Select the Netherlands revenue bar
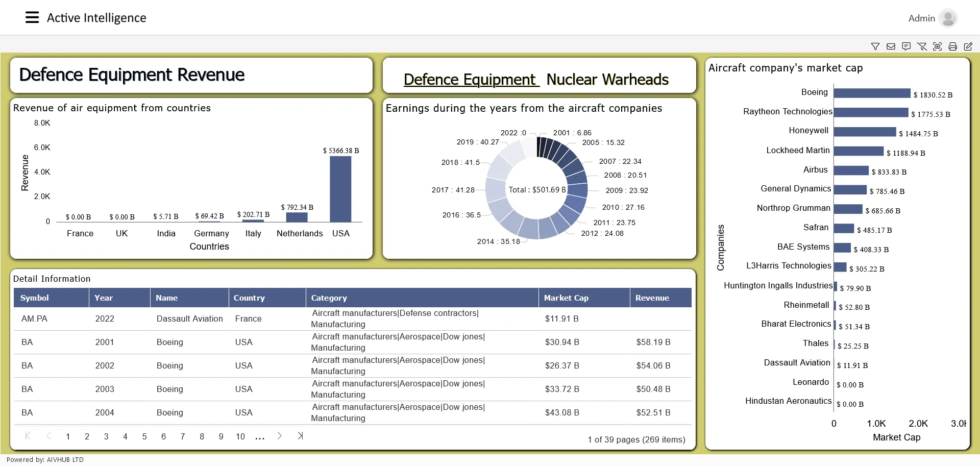 tap(297, 217)
